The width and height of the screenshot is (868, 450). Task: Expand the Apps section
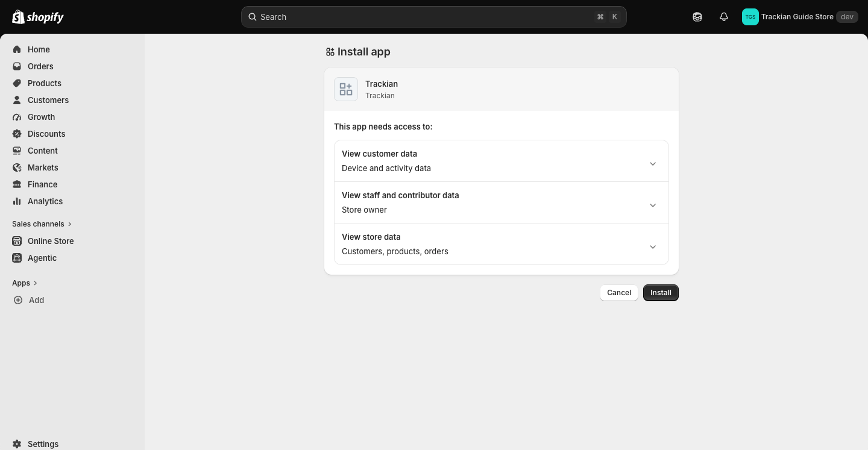[x=25, y=283]
